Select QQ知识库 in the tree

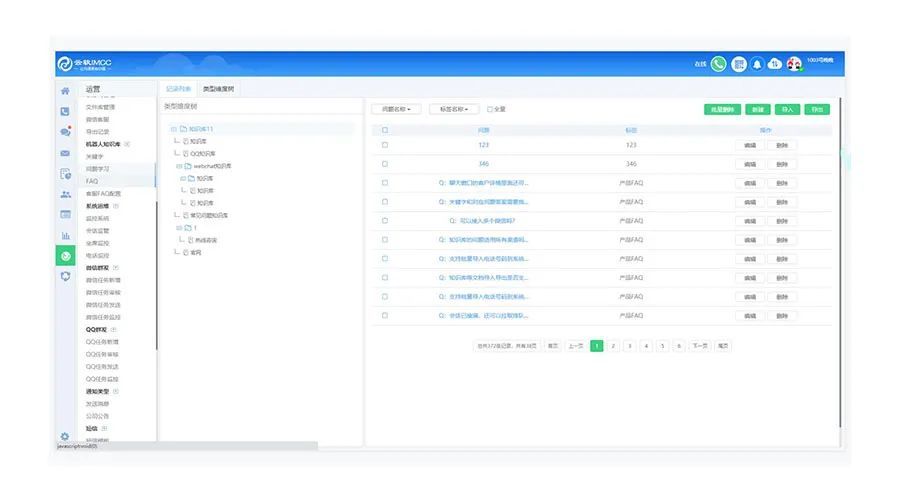point(203,154)
